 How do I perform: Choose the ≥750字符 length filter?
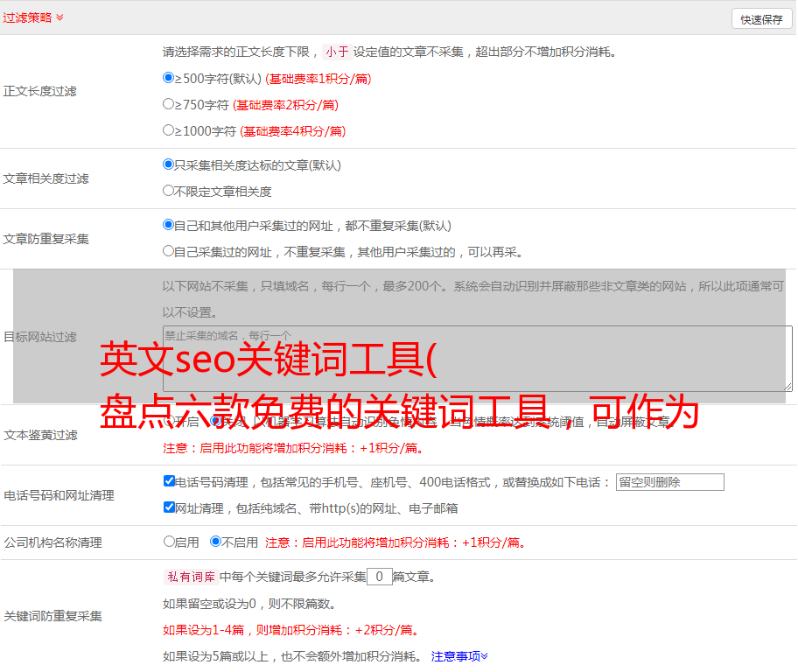(x=169, y=104)
